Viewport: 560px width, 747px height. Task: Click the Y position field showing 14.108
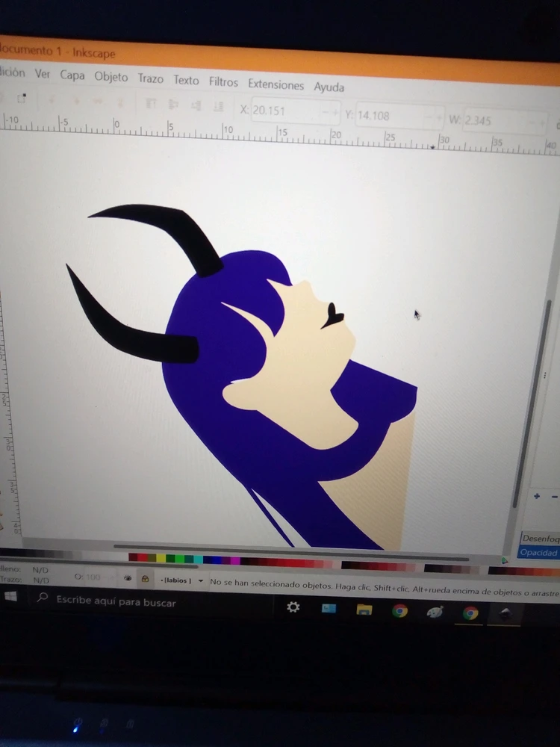tap(399, 117)
